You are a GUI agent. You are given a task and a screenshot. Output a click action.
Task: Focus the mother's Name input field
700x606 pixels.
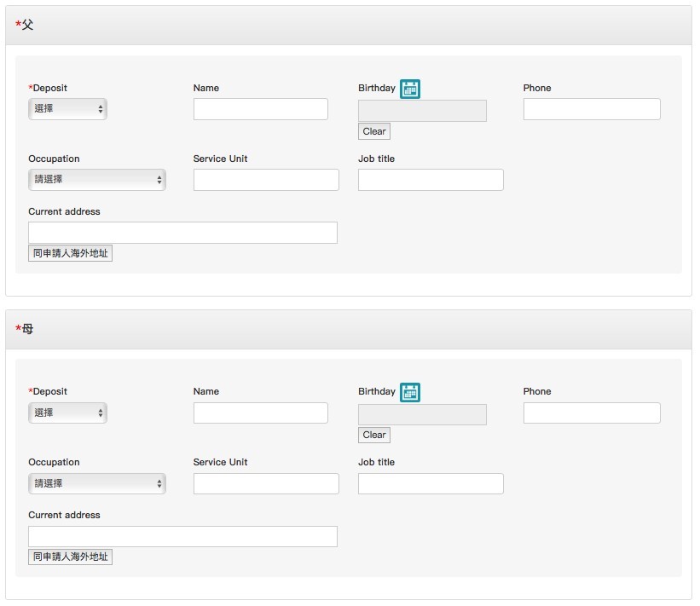coord(260,413)
